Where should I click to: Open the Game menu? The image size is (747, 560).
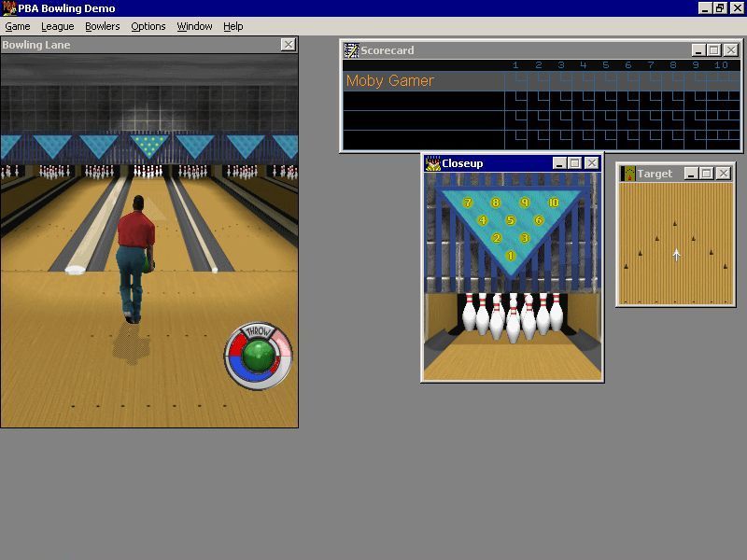pyautogui.click(x=18, y=26)
